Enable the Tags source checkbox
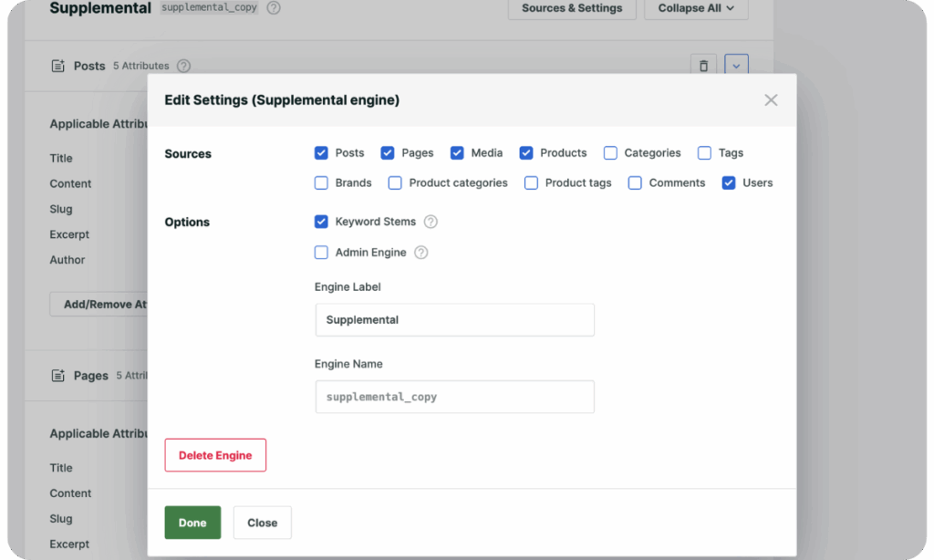The height and width of the screenshot is (560, 934). tap(704, 153)
